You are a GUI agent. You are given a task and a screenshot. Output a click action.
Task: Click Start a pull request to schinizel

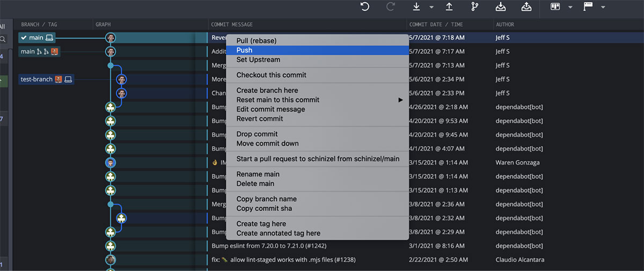pyautogui.click(x=317, y=159)
